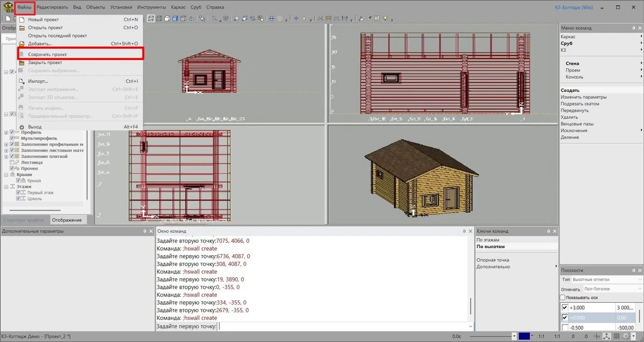This screenshot has height=342, width=644.
Task: Open settings gear in status bar
Action: 626,336
